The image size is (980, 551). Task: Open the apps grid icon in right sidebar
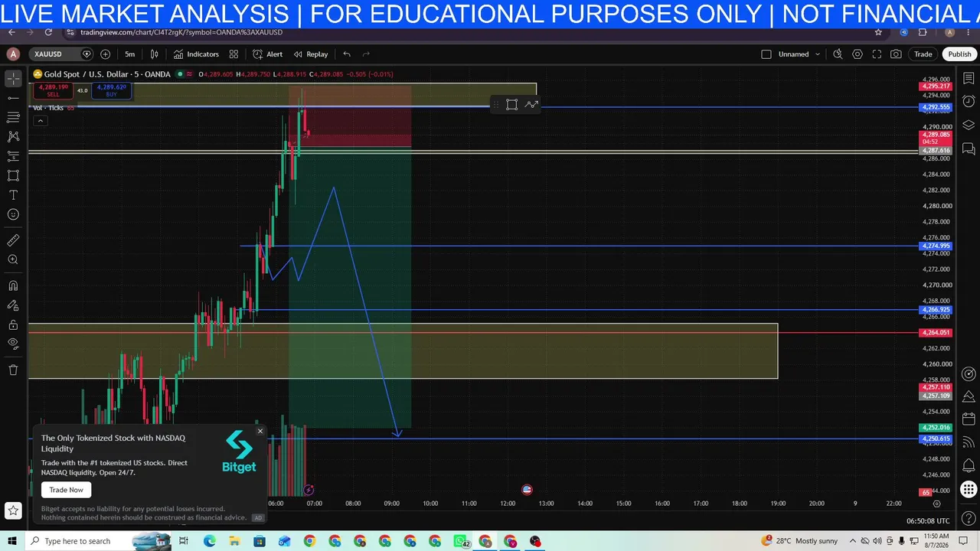coord(969,490)
